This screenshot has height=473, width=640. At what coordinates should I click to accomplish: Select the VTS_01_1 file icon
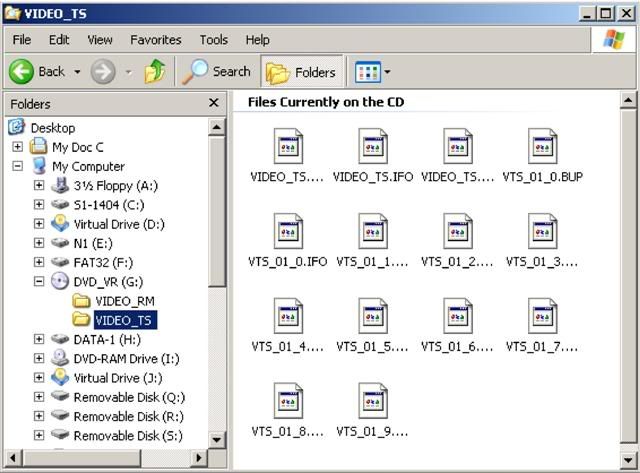point(373,231)
